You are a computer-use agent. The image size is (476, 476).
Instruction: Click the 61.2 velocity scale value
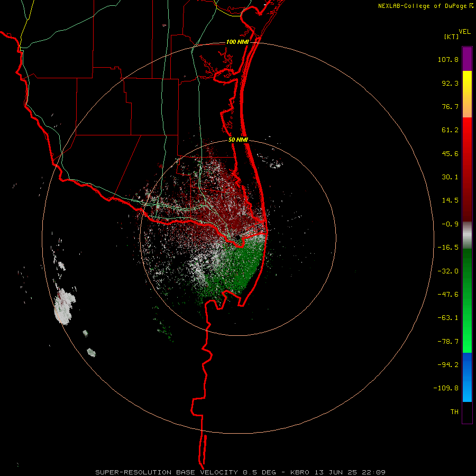(x=450, y=130)
